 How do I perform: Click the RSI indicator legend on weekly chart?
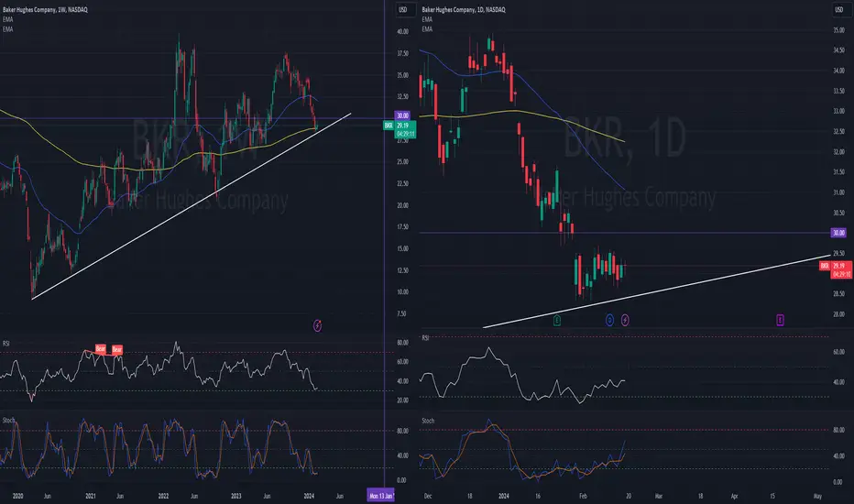click(x=6, y=344)
